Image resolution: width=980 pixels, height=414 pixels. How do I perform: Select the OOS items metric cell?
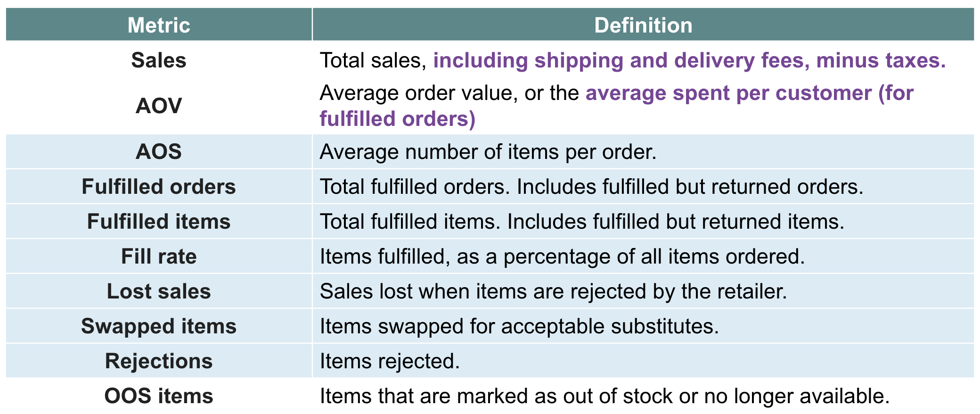pyautogui.click(x=159, y=396)
